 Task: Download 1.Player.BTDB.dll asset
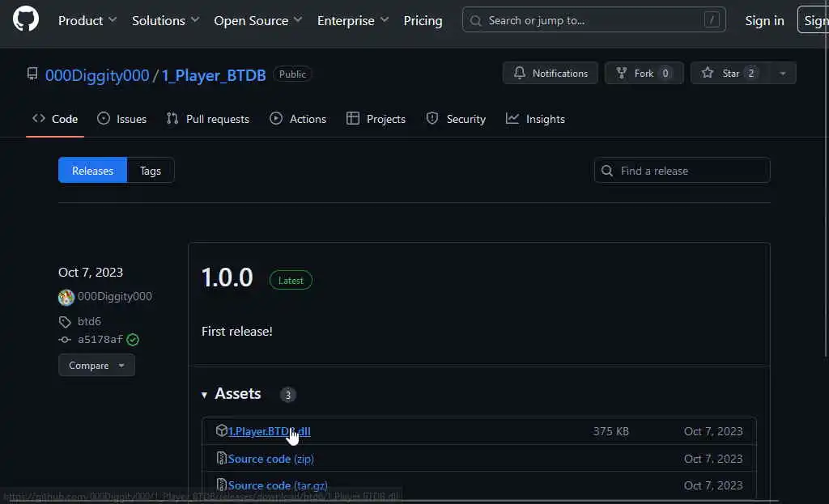point(269,431)
